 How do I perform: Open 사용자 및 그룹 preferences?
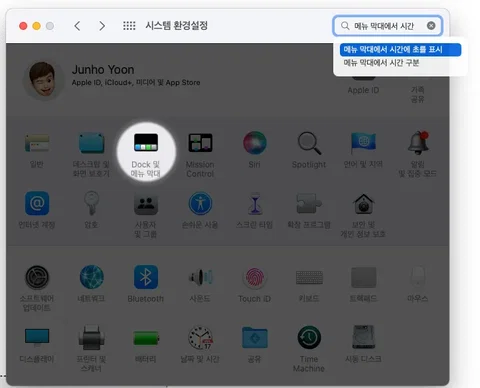pyautogui.click(x=146, y=215)
